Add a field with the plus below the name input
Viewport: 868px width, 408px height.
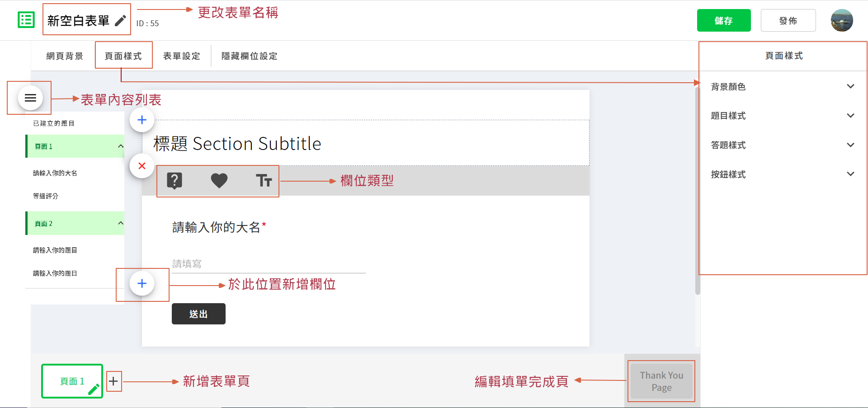[142, 283]
